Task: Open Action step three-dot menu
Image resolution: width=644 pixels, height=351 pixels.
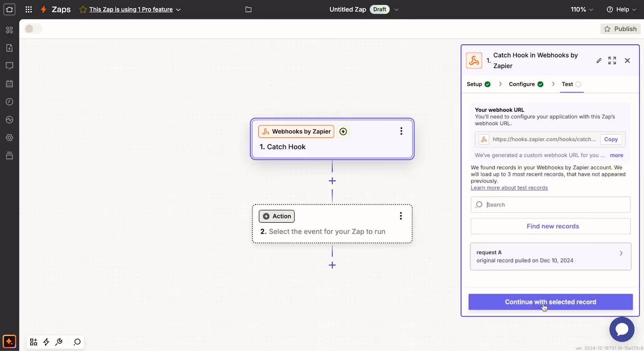Action: tap(401, 216)
